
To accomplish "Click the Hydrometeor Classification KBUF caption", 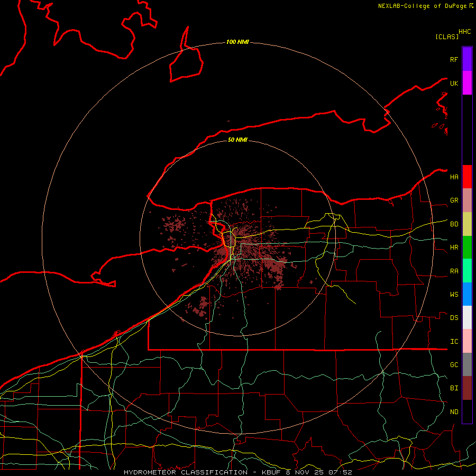I will pos(237,472).
